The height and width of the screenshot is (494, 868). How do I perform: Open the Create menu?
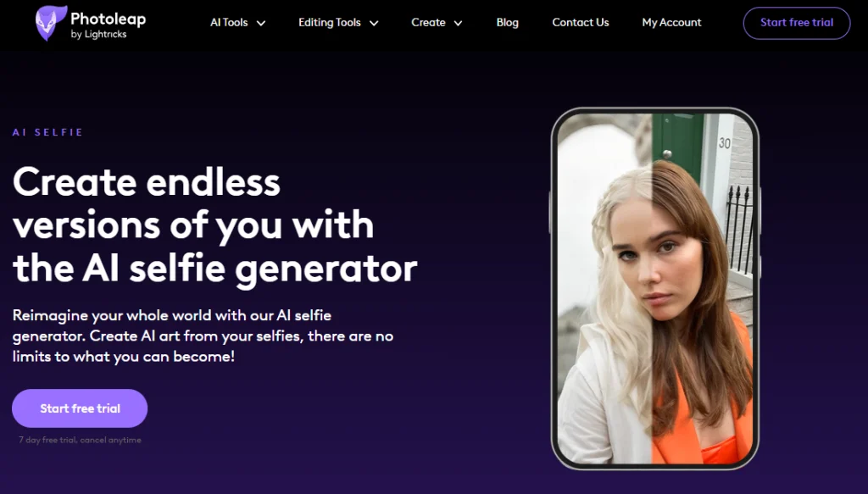[428, 23]
